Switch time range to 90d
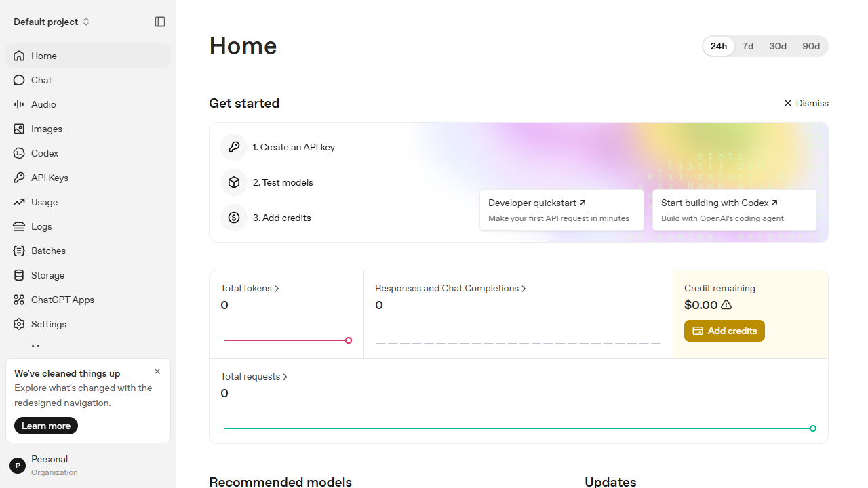Viewport: 868px width, 488px height. 811,46
